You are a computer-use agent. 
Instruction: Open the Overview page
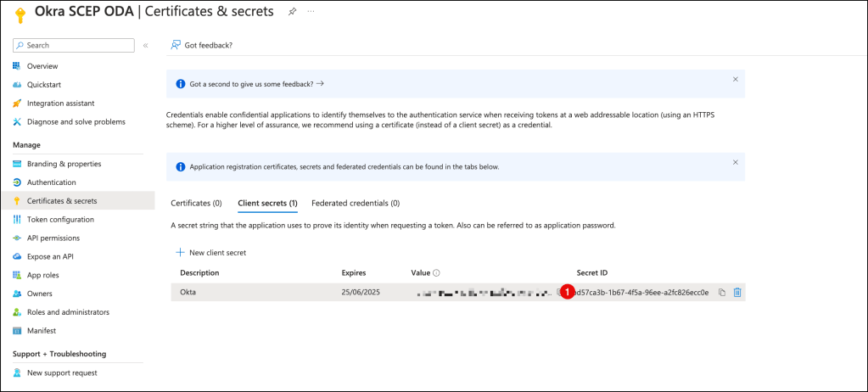pyautogui.click(x=42, y=66)
